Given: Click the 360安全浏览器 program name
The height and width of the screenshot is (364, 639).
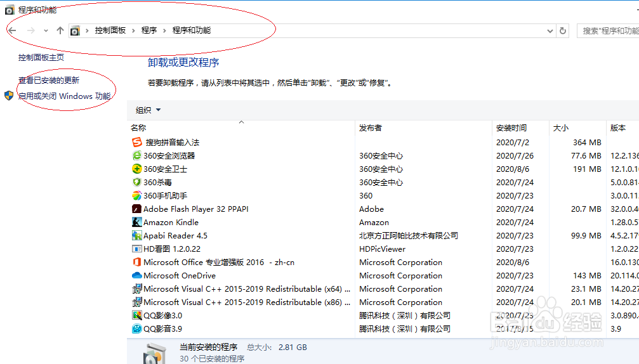Looking at the screenshot, I should tap(169, 156).
